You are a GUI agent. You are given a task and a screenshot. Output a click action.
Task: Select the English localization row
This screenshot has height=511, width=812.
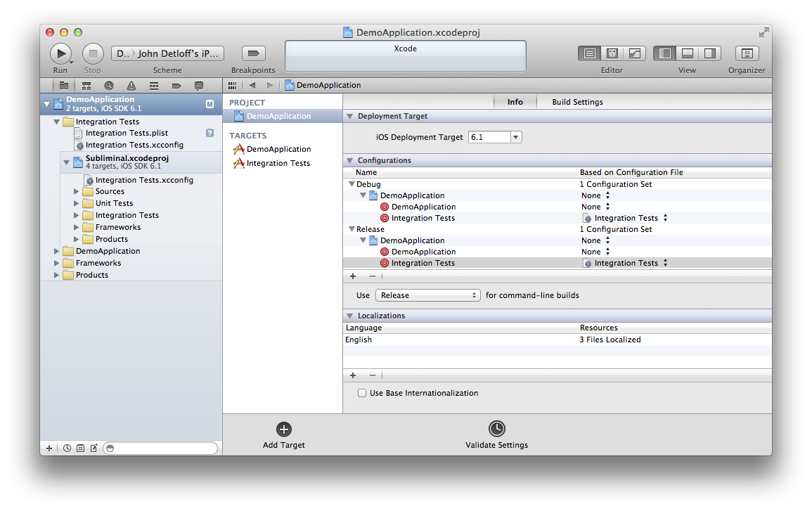pos(558,339)
